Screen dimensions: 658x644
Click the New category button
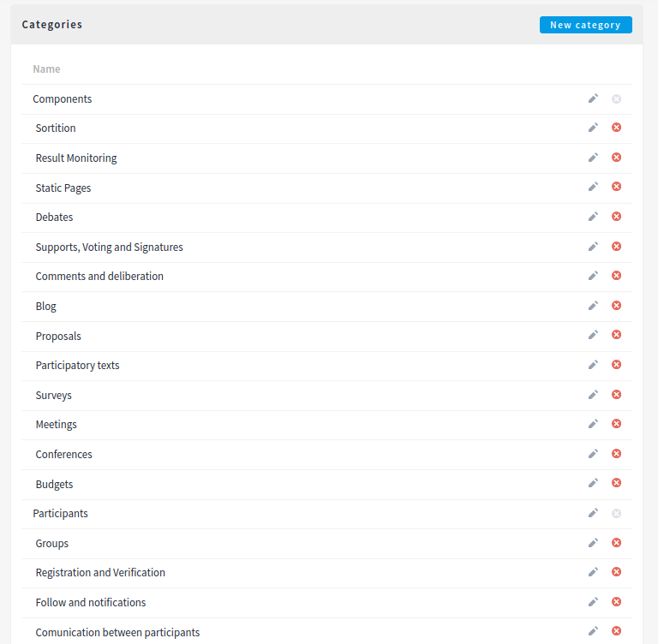point(585,25)
